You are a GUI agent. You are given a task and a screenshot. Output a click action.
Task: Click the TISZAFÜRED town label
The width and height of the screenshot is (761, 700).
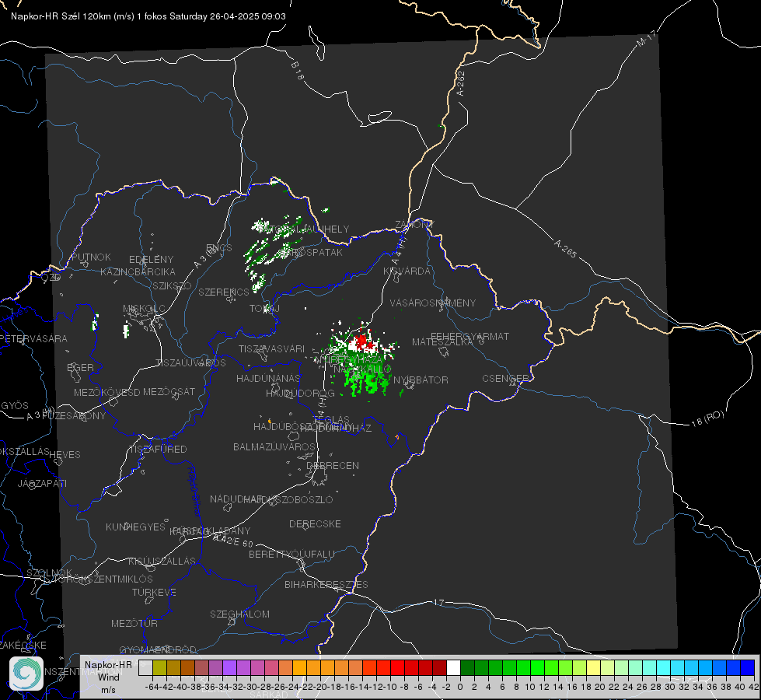click(158, 450)
